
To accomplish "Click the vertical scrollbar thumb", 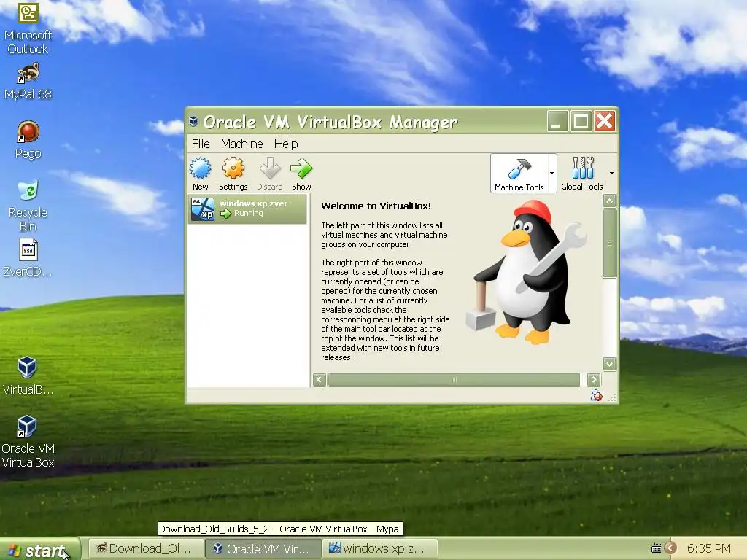I will click(609, 243).
